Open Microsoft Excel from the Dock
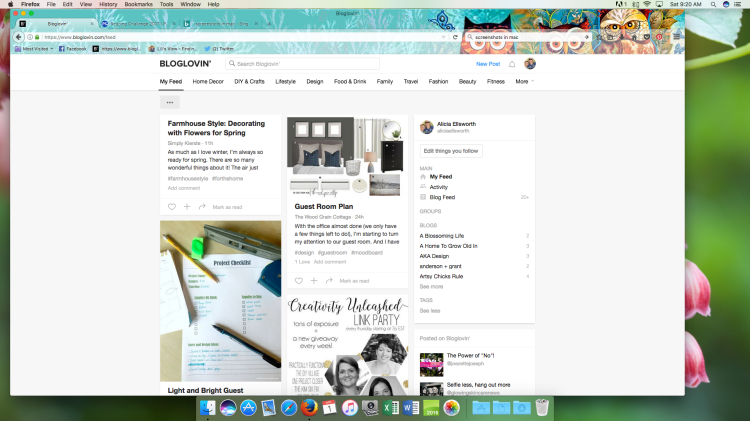Viewport: 750px width, 421px height. coord(390,408)
